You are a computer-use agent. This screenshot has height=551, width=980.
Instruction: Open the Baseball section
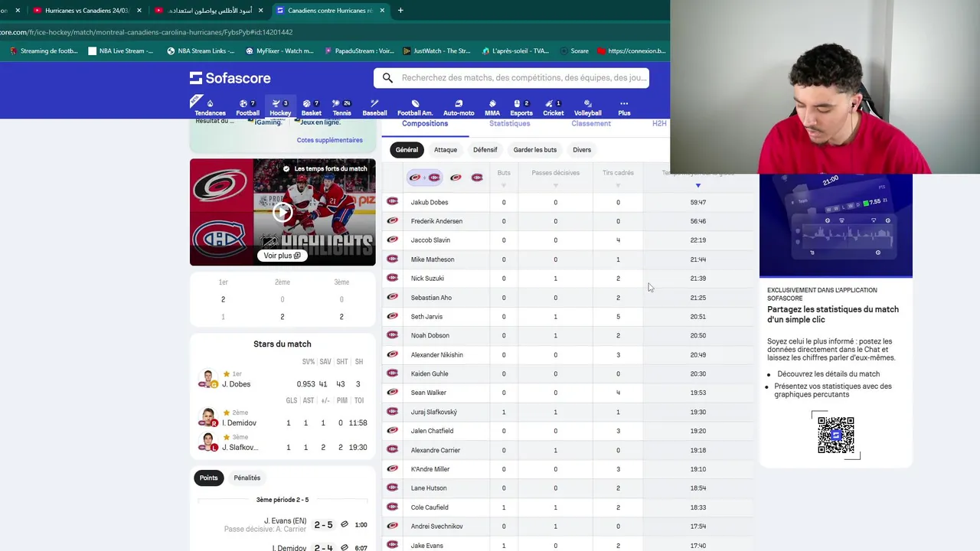point(374,108)
